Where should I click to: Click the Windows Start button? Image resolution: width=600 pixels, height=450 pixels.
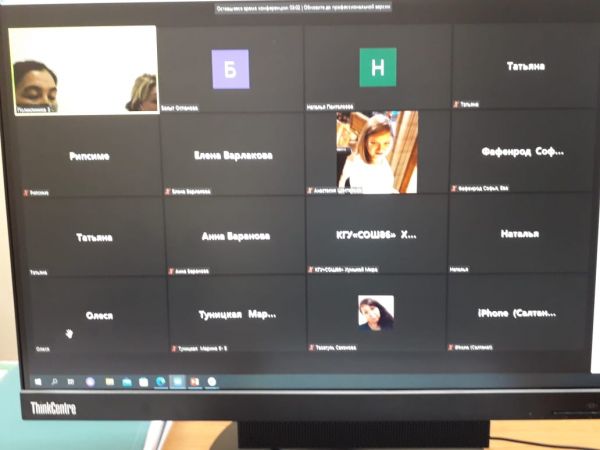(38, 381)
